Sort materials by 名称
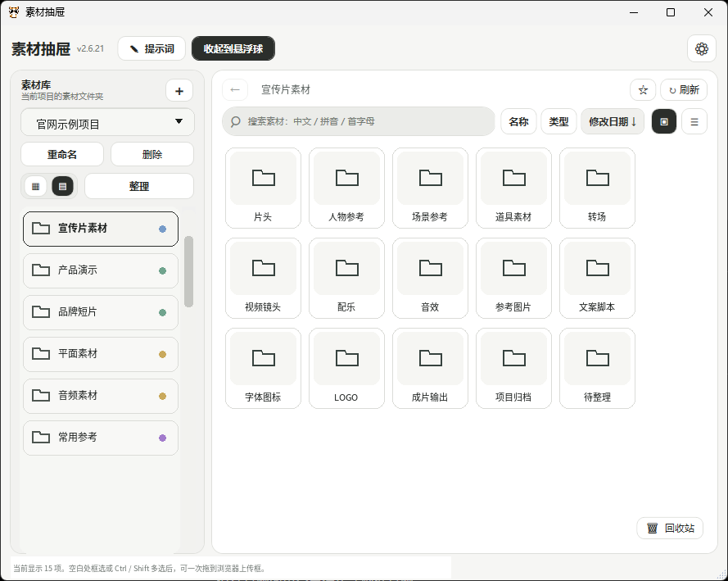This screenshot has width=728, height=581. [518, 121]
